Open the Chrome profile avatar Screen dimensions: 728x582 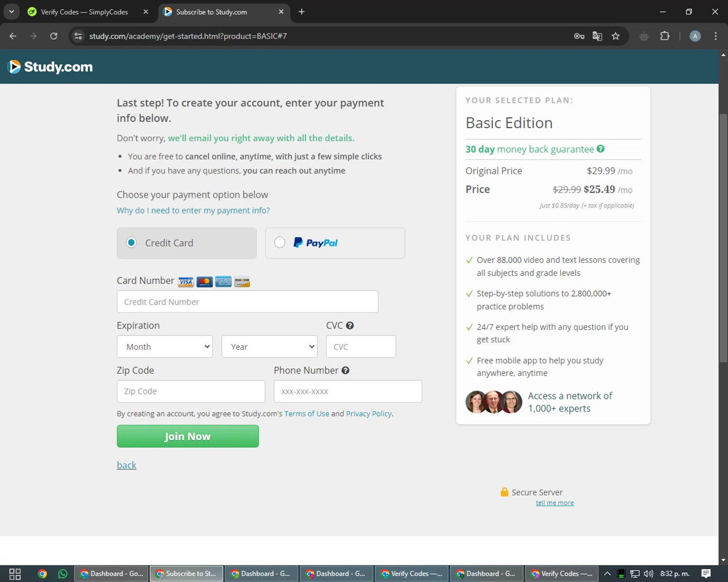point(695,36)
